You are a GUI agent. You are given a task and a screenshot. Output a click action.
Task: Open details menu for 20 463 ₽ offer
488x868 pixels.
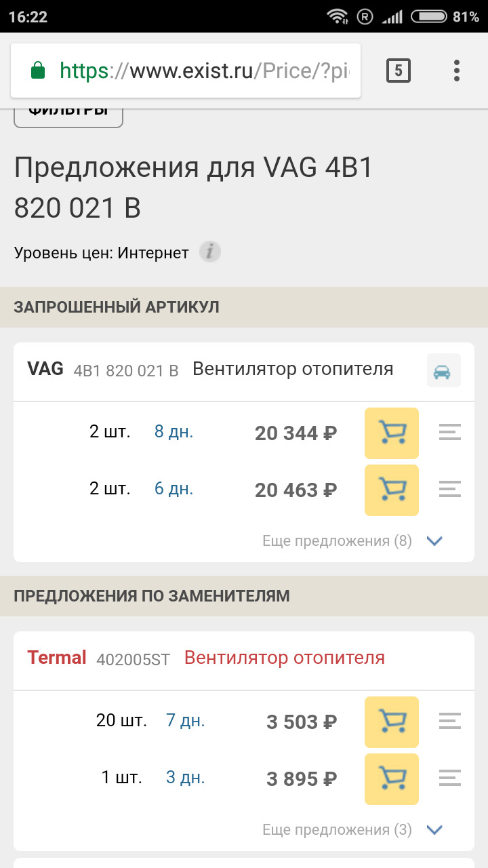(x=450, y=490)
